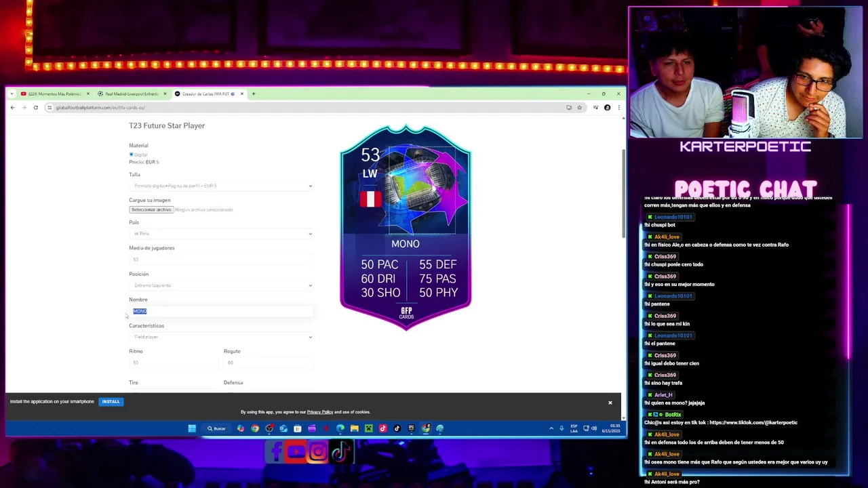This screenshot has height=488, width=868.
Task: Click the browser forward arrow
Action: 24,108
